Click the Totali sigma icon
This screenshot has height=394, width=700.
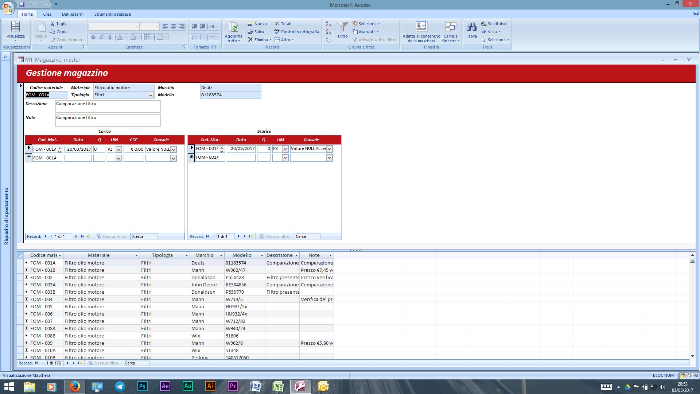277,24
